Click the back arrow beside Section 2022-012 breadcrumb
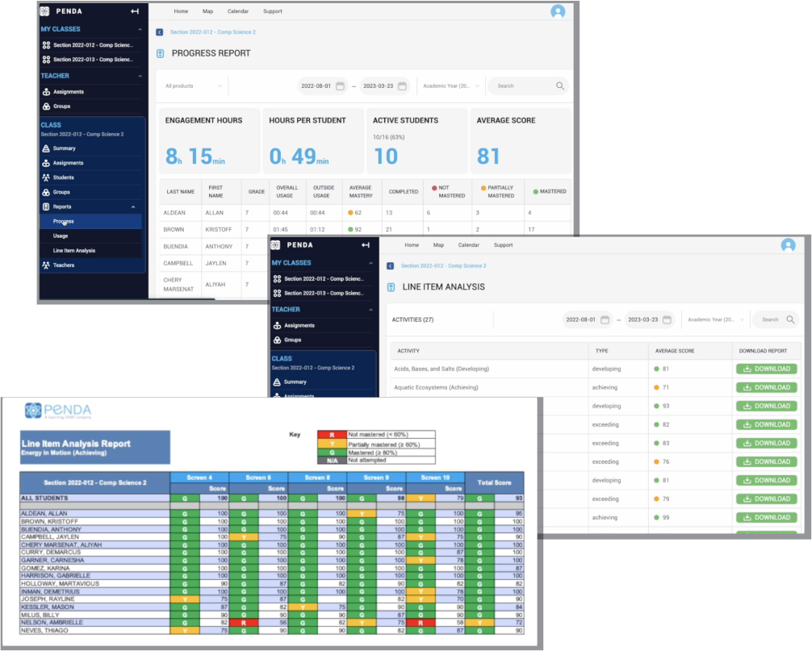This screenshot has width=812, height=651. tap(160, 32)
